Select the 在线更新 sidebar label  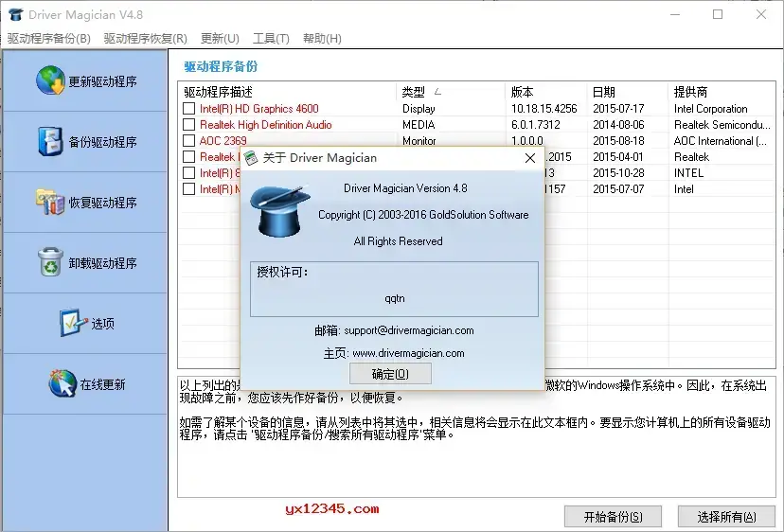click(x=102, y=384)
